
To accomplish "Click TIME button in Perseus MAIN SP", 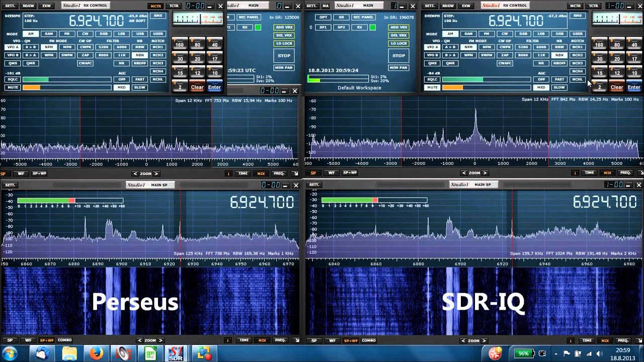I will pyautogui.click(x=244, y=340).
